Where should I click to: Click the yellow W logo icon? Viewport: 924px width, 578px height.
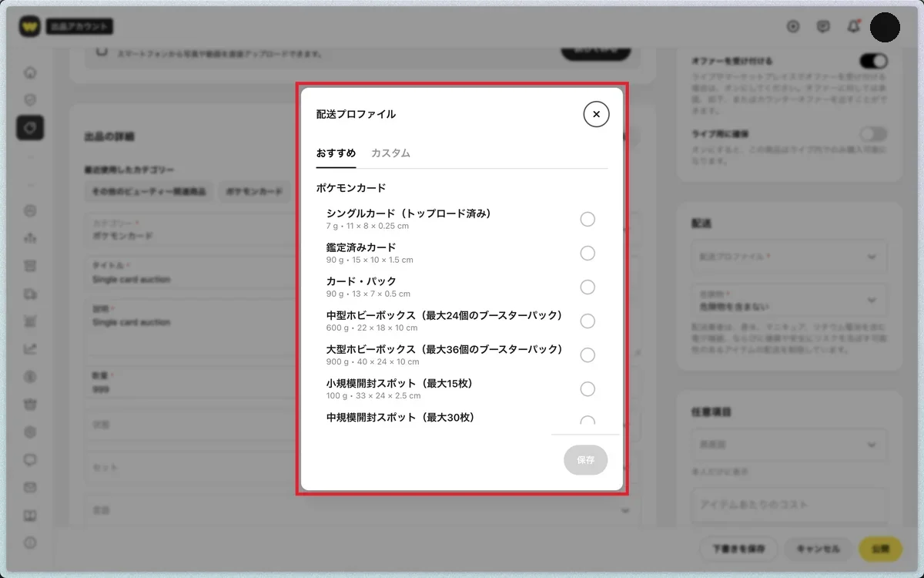pos(29,26)
